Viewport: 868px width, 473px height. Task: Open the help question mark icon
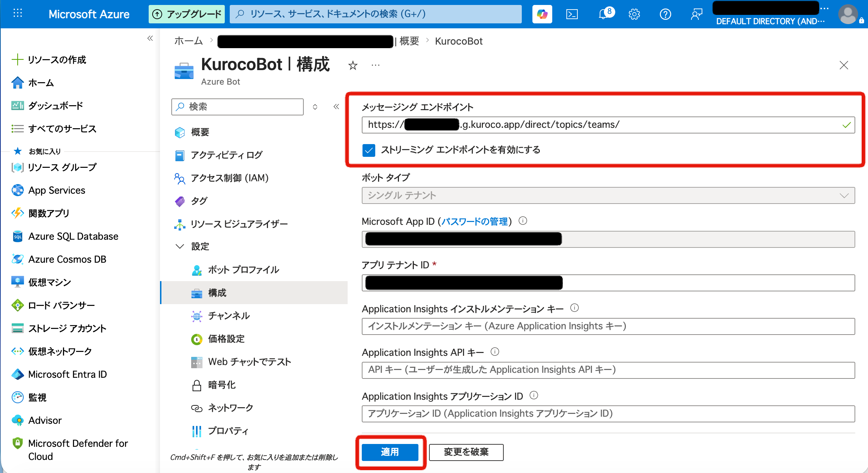[665, 14]
